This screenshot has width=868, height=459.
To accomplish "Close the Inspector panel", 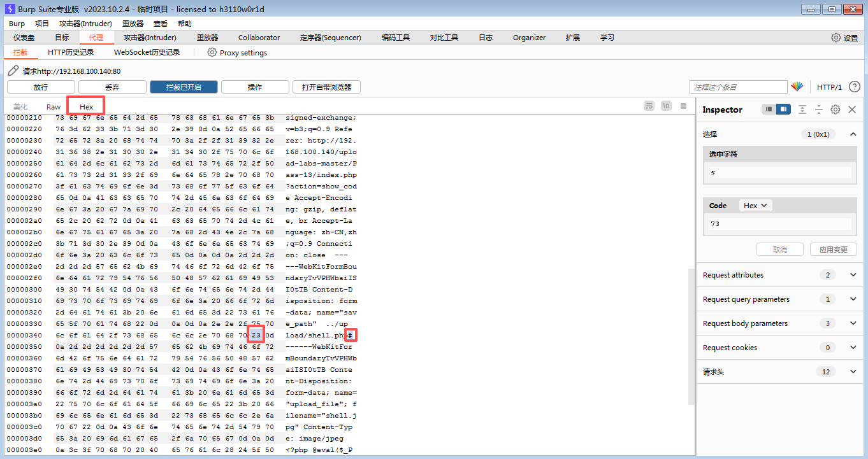I will coord(852,109).
